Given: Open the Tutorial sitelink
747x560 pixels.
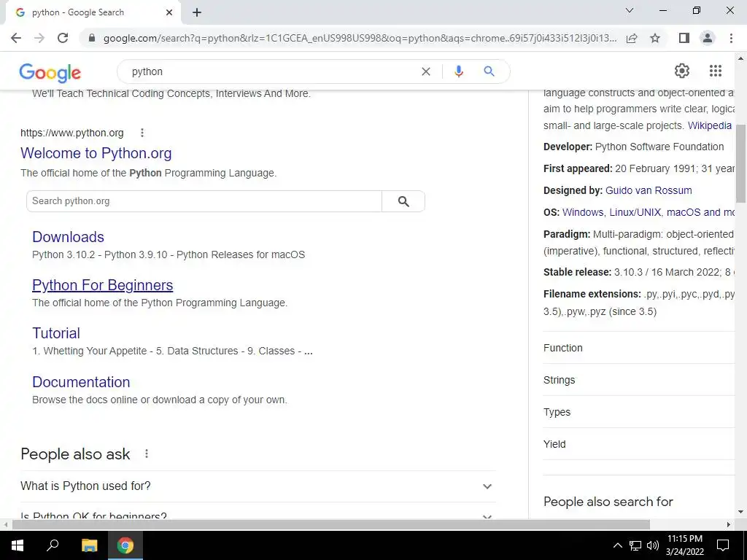Looking at the screenshot, I should [55, 332].
